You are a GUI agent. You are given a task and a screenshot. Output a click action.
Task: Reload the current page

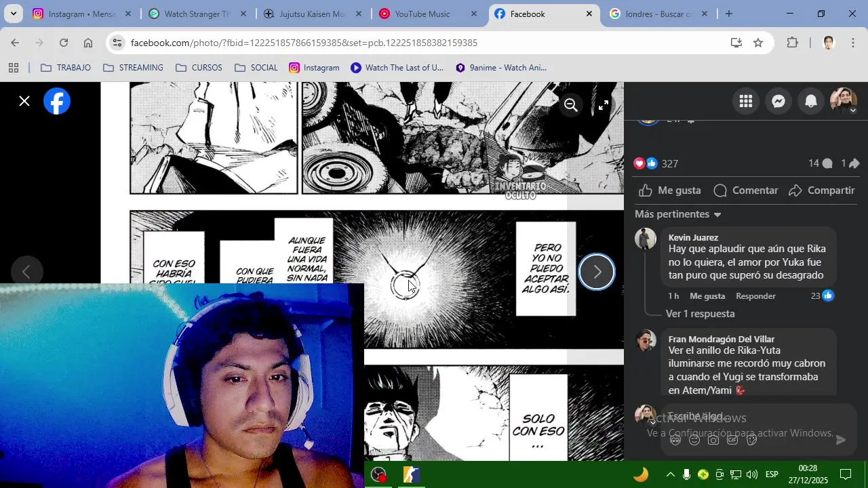coord(63,43)
